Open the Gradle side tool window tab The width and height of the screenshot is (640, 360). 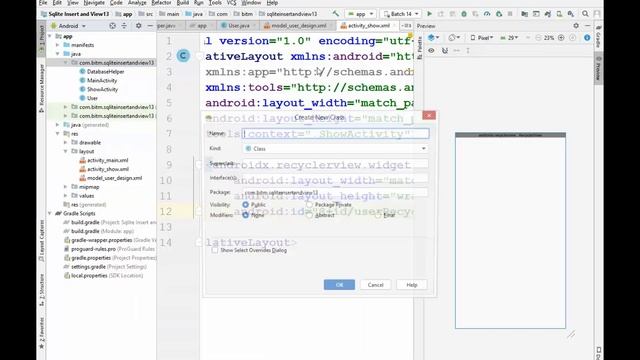coord(598,37)
